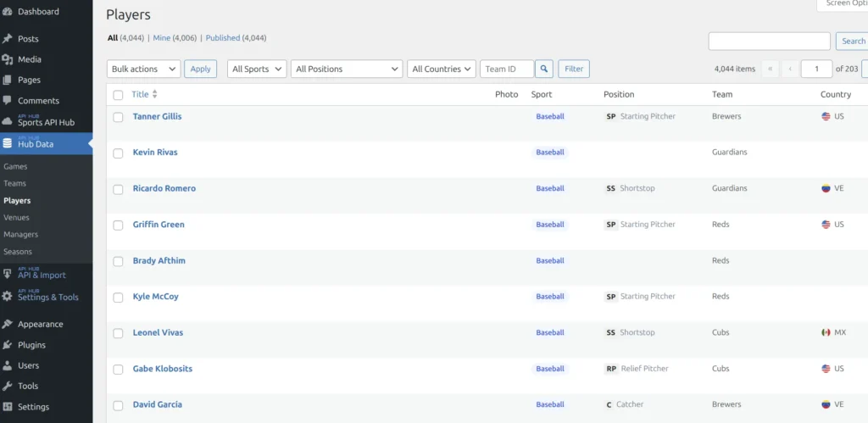
Task: Click Guardians team in Kevin Rivas row
Action: pyautogui.click(x=730, y=153)
